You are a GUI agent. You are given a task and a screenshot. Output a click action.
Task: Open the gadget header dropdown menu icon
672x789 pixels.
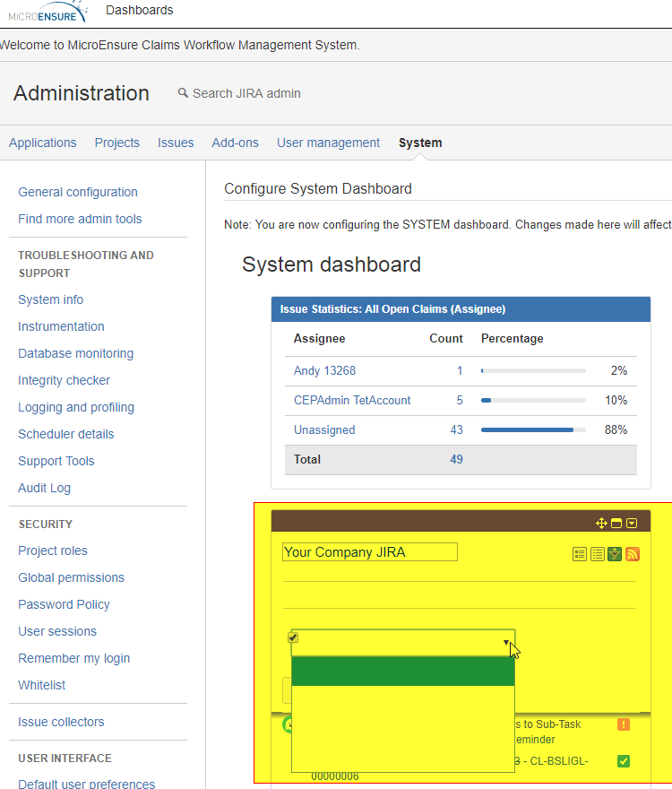click(x=632, y=524)
